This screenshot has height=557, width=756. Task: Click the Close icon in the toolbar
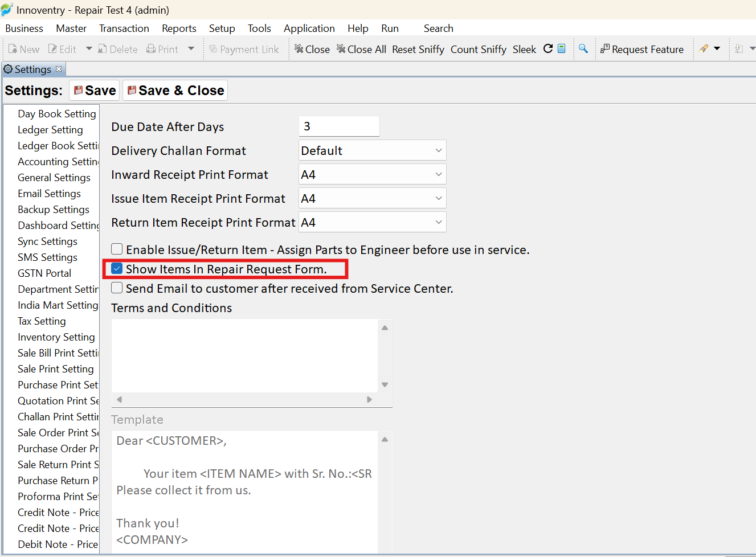pos(299,49)
